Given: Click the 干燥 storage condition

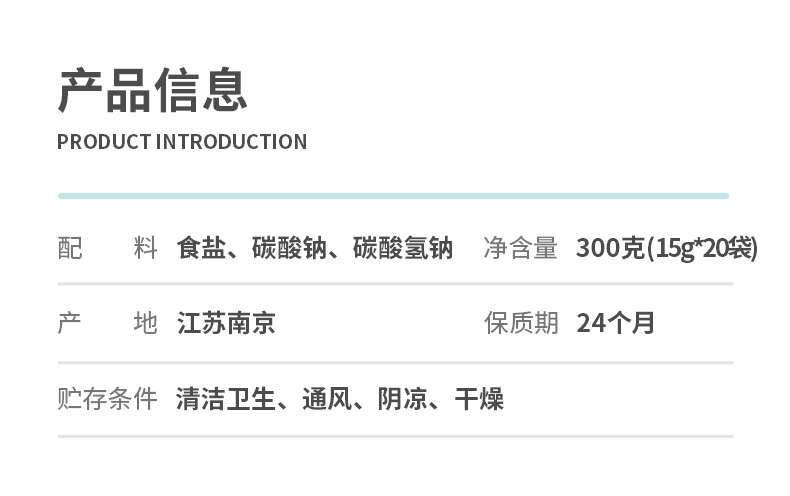Looking at the screenshot, I should [x=479, y=400].
